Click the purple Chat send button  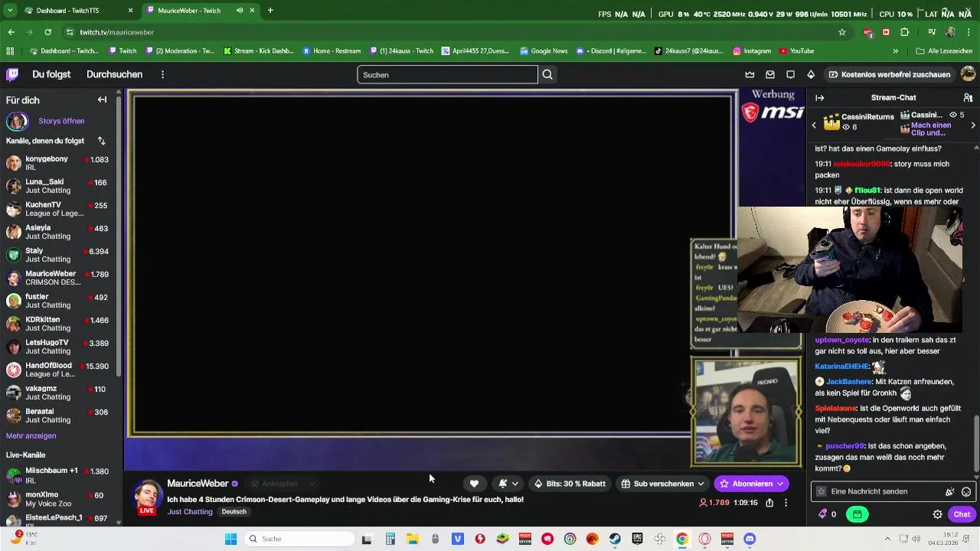(x=962, y=514)
